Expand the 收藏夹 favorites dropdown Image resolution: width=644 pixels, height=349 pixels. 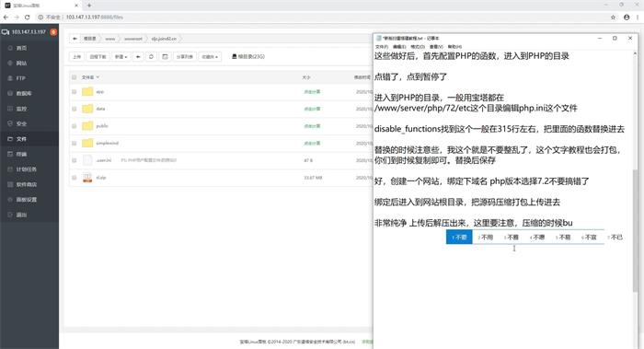[x=210, y=56]
